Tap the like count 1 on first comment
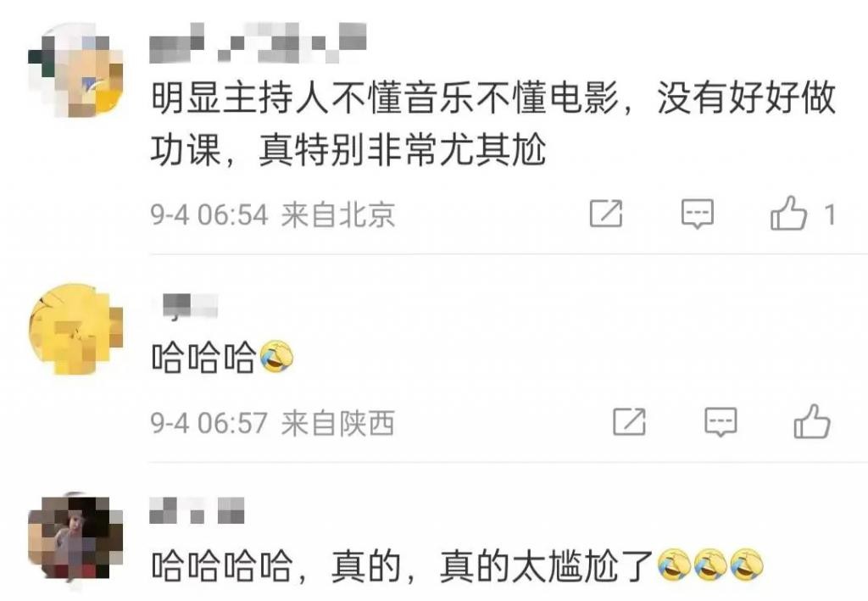Screen dimensions: 868x601 (829, 214)
